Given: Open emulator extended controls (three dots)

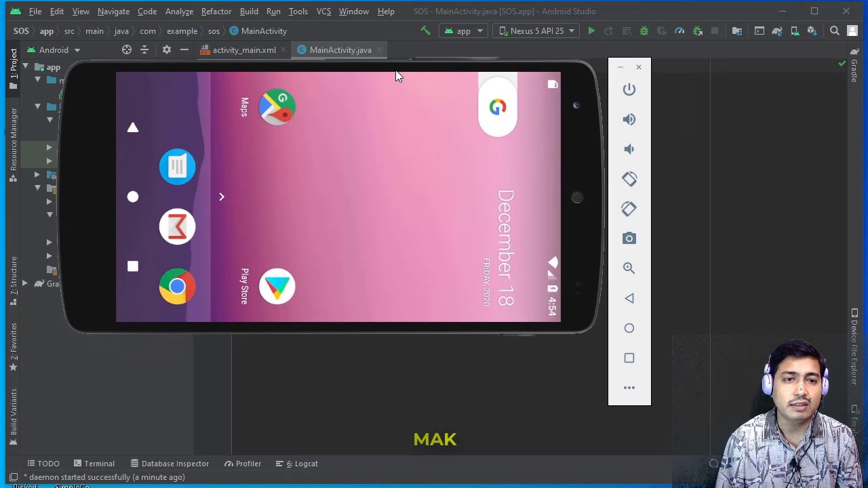Looking at the screenshot, I should point(629,388).
